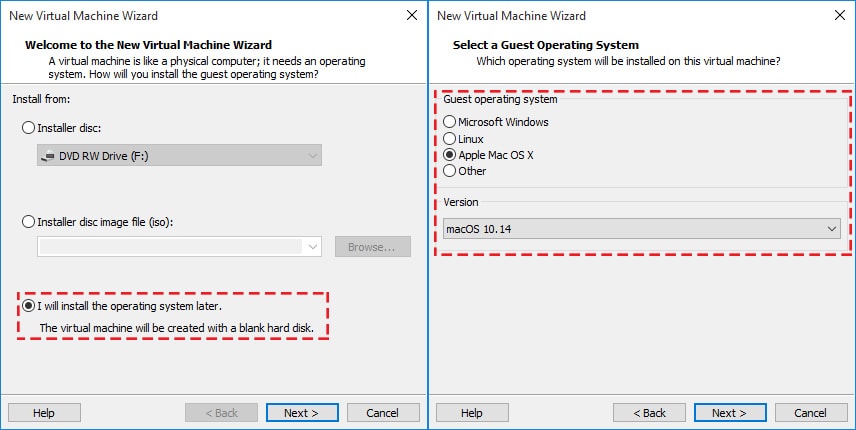Expand the ISO image file path dropdown arrow
856x430 pixels.
coord(314,246)
